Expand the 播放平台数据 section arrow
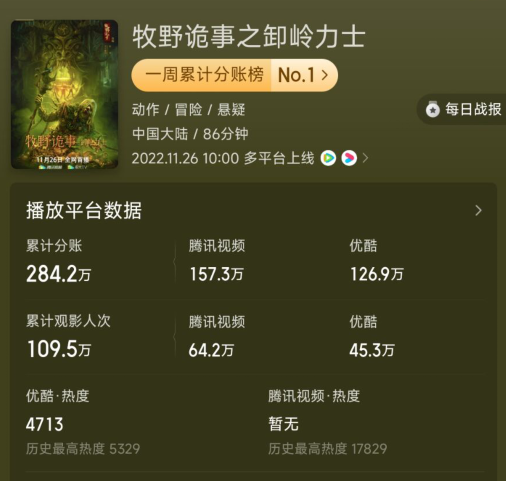This screenshot has width=506, height=481. (x=478, y=210)
